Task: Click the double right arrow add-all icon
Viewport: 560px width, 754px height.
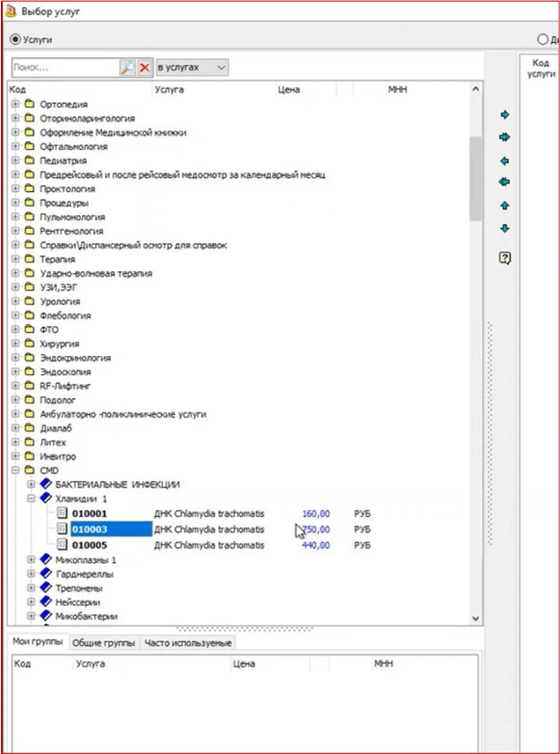Action: click(x=505, y=137)
